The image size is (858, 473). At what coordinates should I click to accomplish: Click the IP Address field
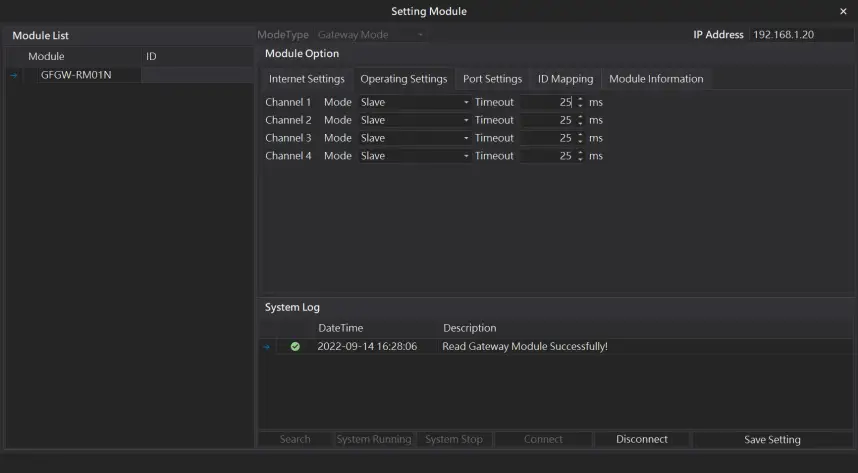pyautogui.click(x=801, y=34)
